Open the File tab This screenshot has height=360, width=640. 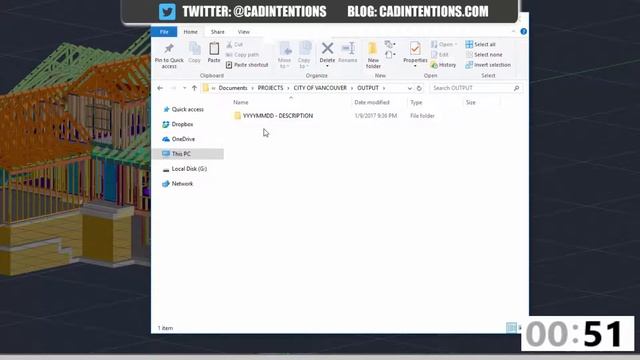(164, 32)
